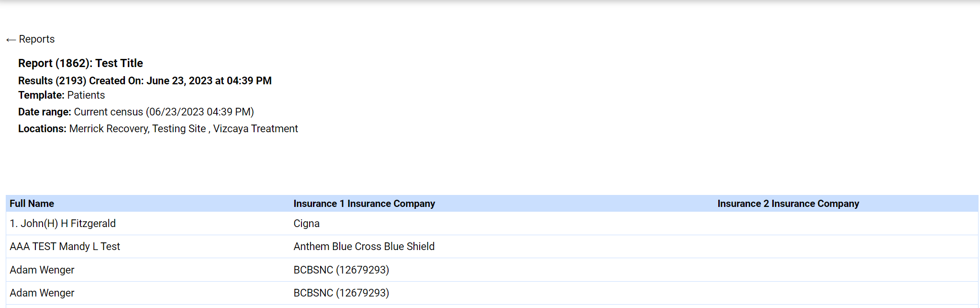Sort table by Full Name column
Image resolution: width=980 pixels, height=308 pixels.
point(32,203)
